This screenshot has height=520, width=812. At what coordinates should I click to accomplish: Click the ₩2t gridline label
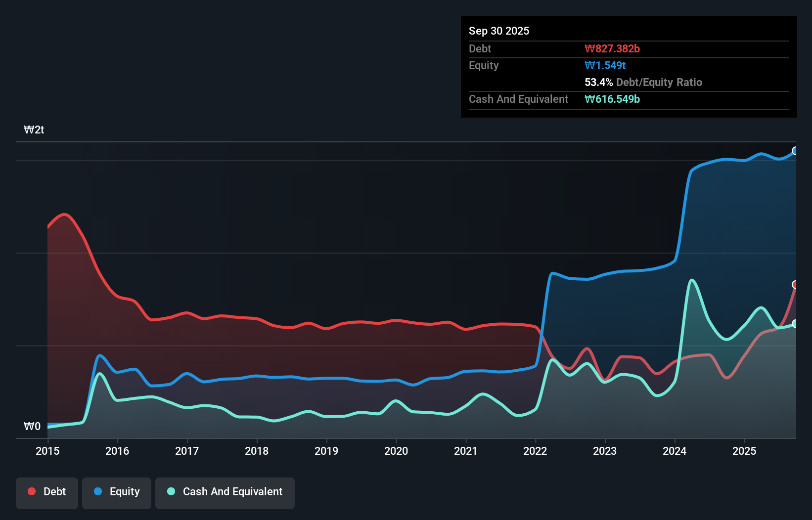click(x=34, y=130)
